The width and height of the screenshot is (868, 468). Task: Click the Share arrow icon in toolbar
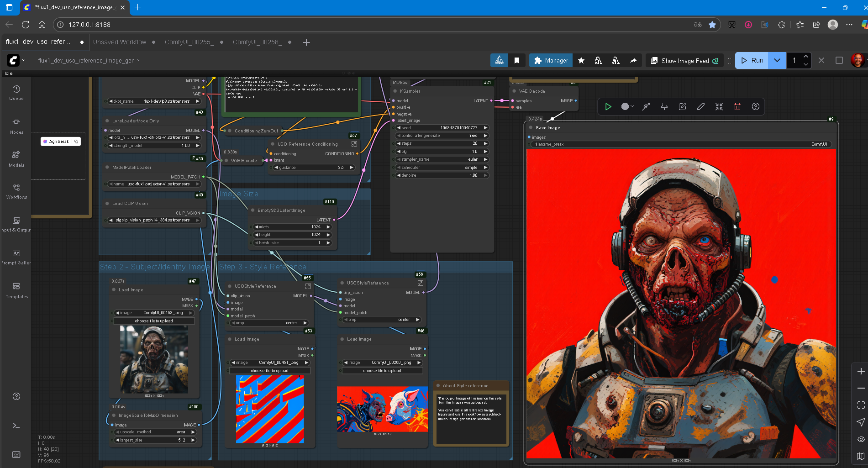coord(633,60)
